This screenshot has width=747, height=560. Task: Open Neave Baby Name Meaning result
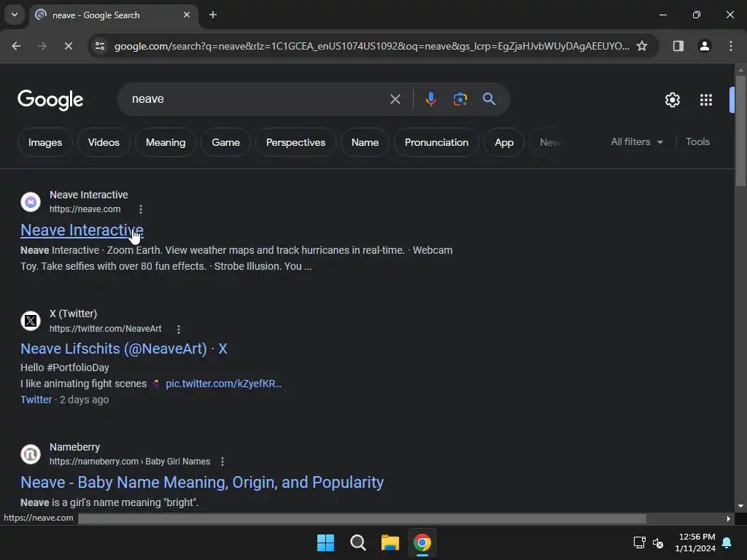tap(202, 483)
